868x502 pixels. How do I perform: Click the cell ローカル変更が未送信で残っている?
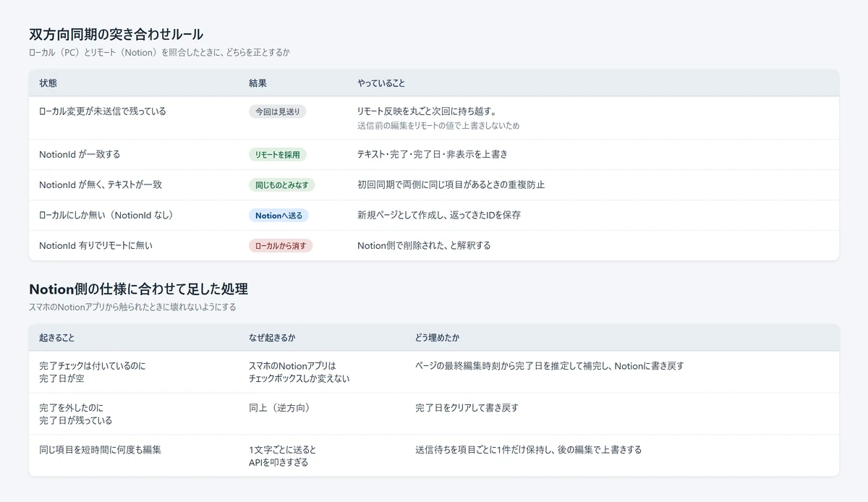(103, 111)
